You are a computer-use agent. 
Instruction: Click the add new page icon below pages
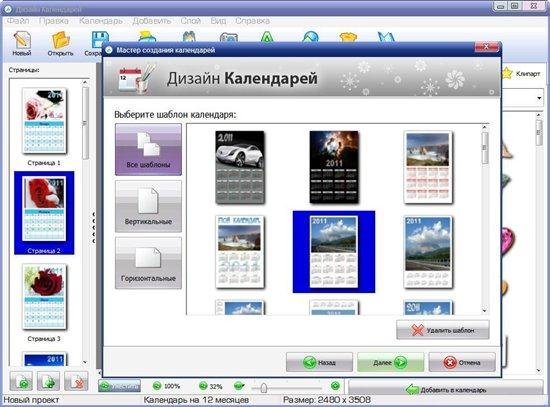pyautogui.click(x=21, y=381)
